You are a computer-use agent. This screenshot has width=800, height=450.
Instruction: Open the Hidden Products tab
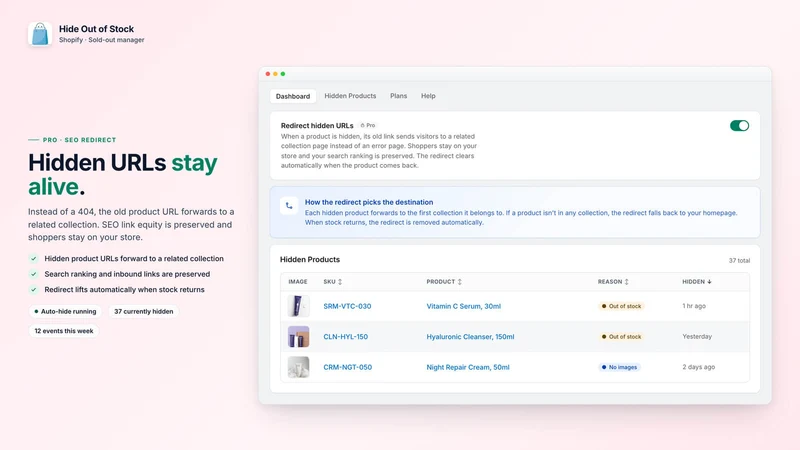(x=350, y=96)
